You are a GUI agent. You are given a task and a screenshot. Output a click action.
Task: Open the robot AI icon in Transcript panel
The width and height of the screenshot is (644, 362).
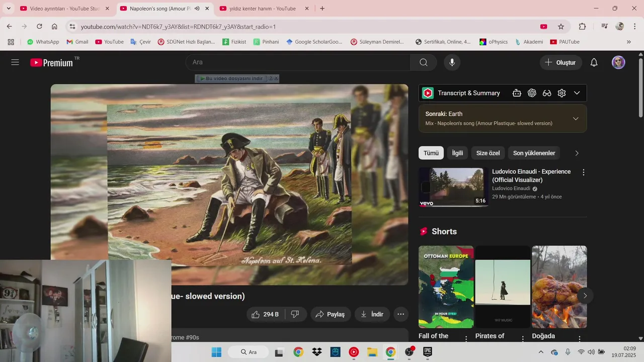click(517, 93)
